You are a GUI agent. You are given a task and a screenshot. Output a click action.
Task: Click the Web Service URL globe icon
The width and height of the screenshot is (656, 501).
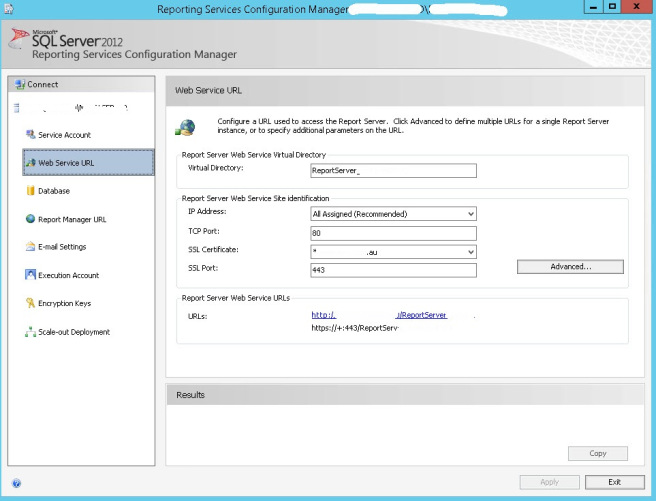click(x=31, y=163)
